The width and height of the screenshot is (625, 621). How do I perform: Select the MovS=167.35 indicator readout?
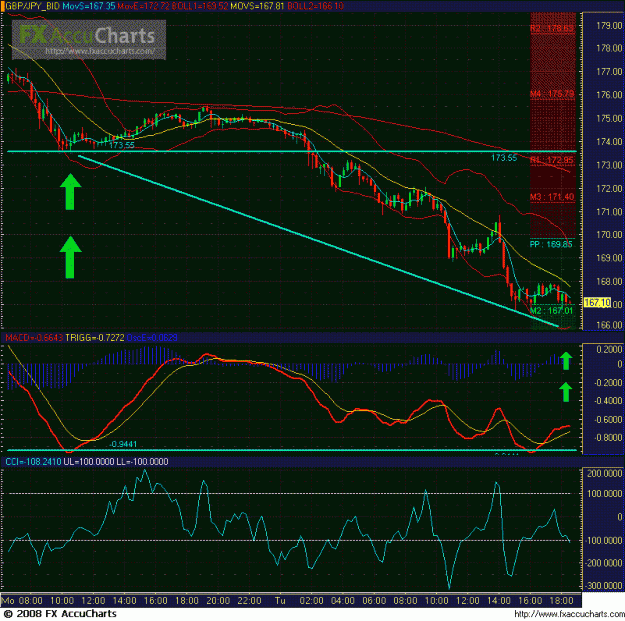pos(88,6)
